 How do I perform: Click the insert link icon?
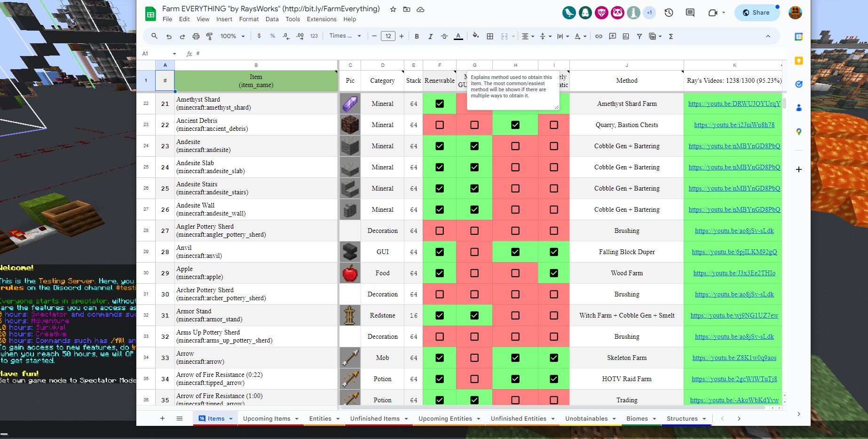599,36
